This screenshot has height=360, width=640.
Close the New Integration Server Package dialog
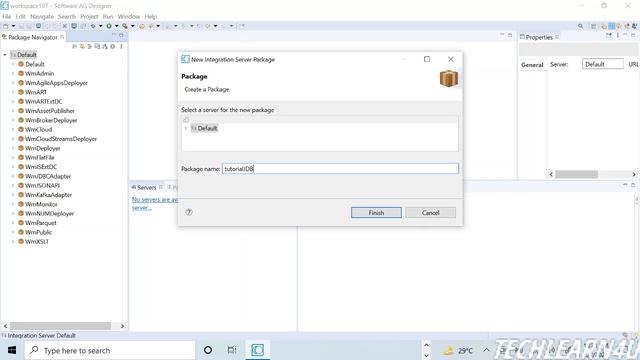(451, 59)
